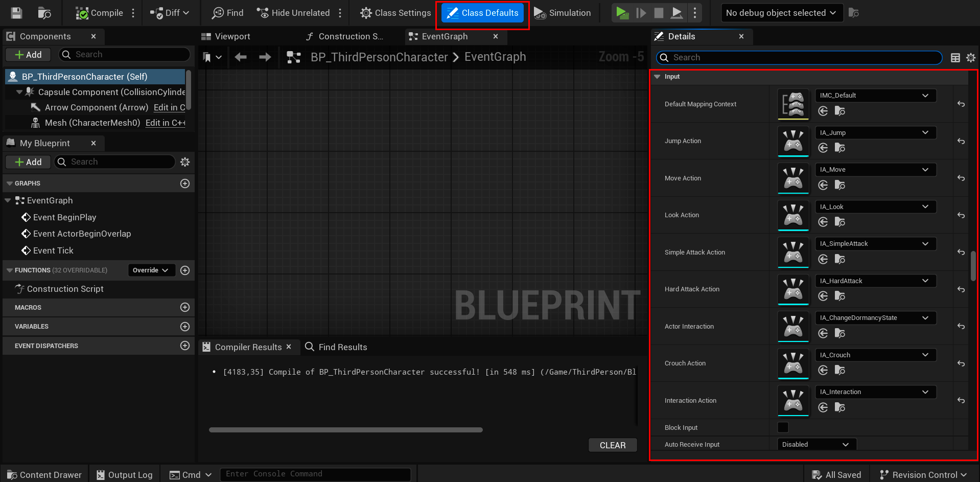Open the Diff dropdown
This screenshot has height=482, width=980.
tap(170, 13)
